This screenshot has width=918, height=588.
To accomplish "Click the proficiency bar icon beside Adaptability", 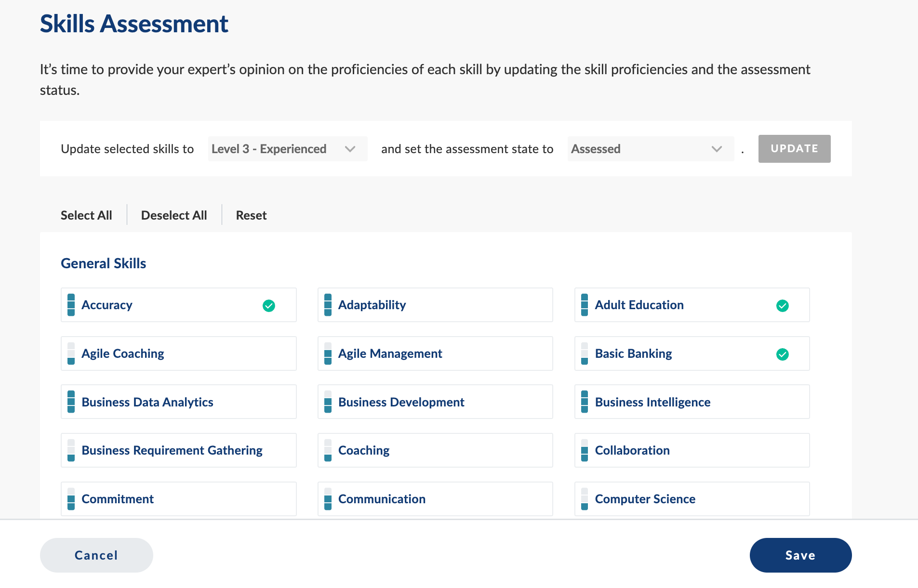I will [x=328, y=305].
